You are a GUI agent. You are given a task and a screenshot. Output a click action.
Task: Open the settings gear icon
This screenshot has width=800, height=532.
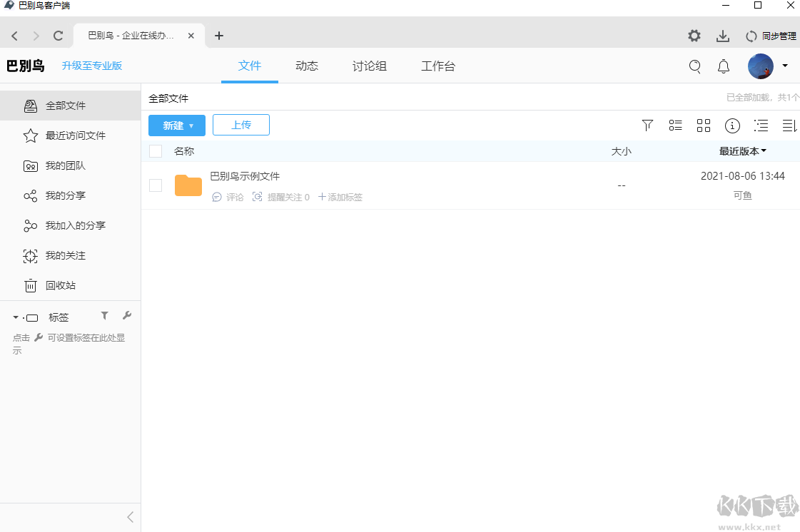point(693,36)
